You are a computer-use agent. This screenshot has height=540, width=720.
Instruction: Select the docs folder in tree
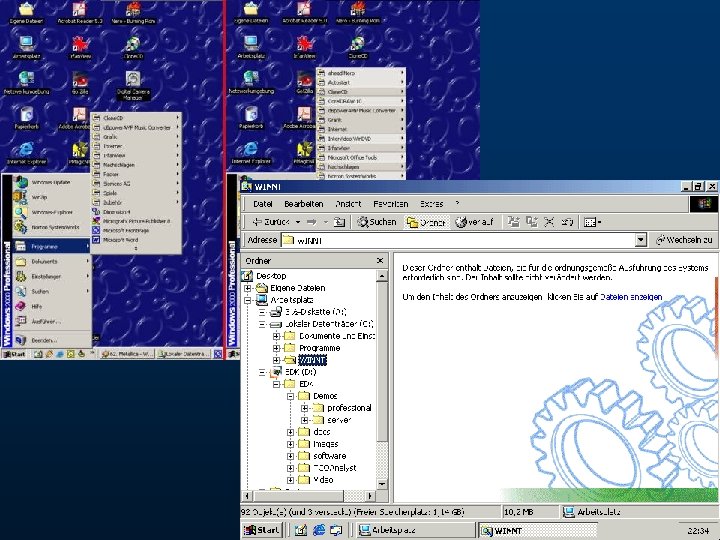click(321, 432)
